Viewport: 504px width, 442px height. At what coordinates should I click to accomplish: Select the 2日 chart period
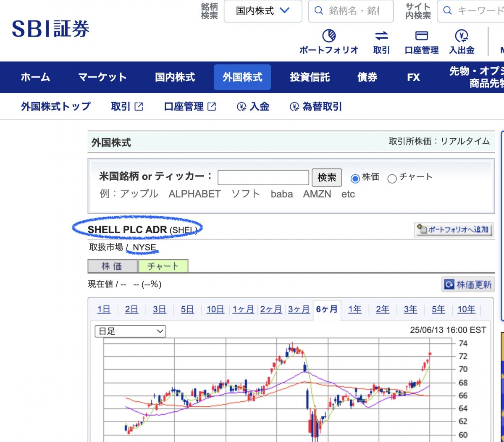click(131, 310)
